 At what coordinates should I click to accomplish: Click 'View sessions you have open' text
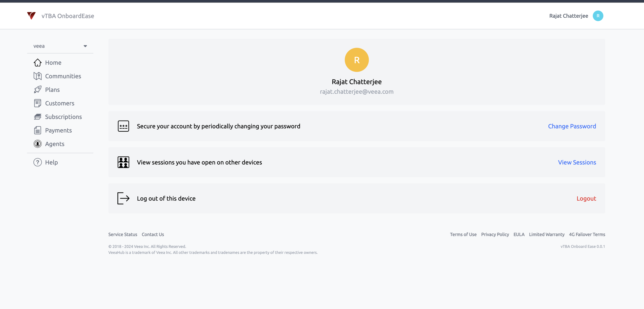click(199, 162)
